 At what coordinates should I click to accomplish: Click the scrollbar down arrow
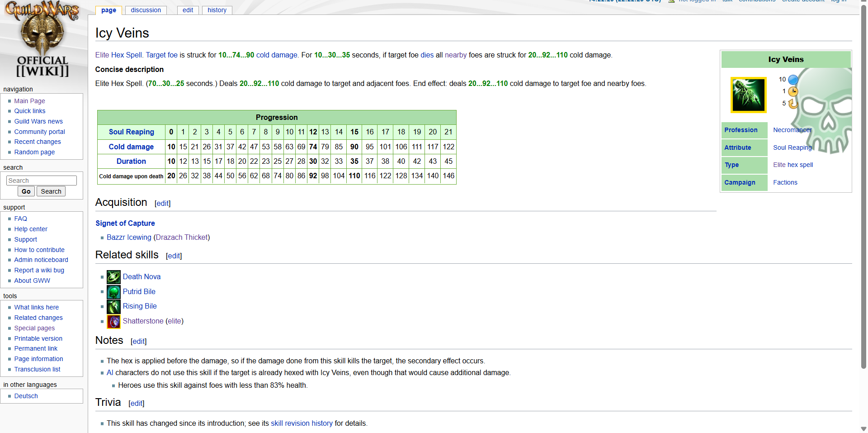pos(863,428)
